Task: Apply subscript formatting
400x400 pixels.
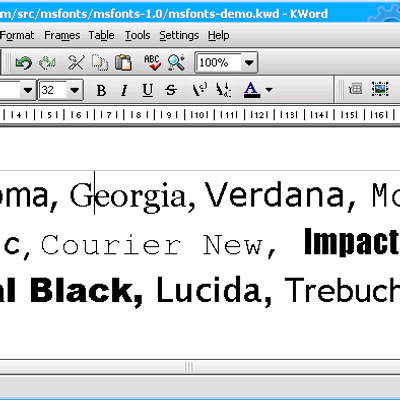Action: 223,90
